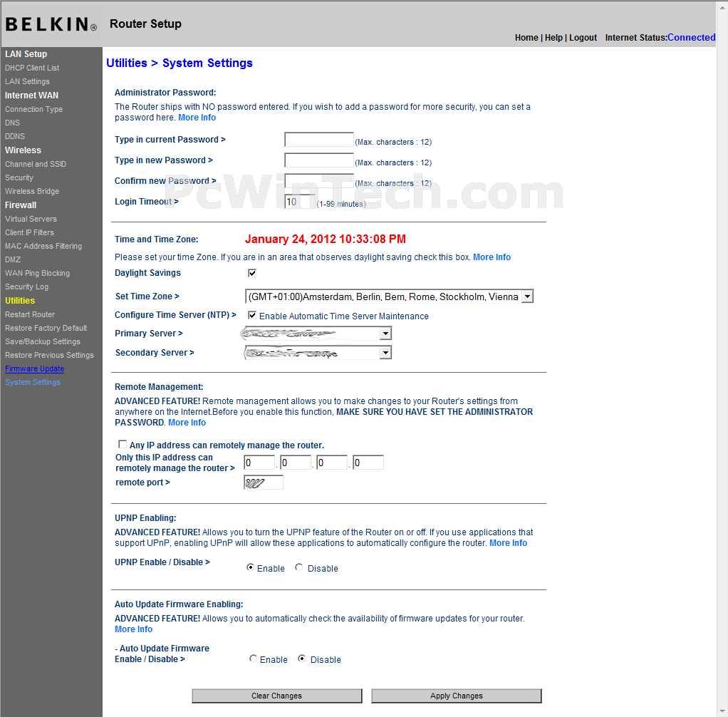
Task: Click the Help link
Action: (x=553, y=38)
